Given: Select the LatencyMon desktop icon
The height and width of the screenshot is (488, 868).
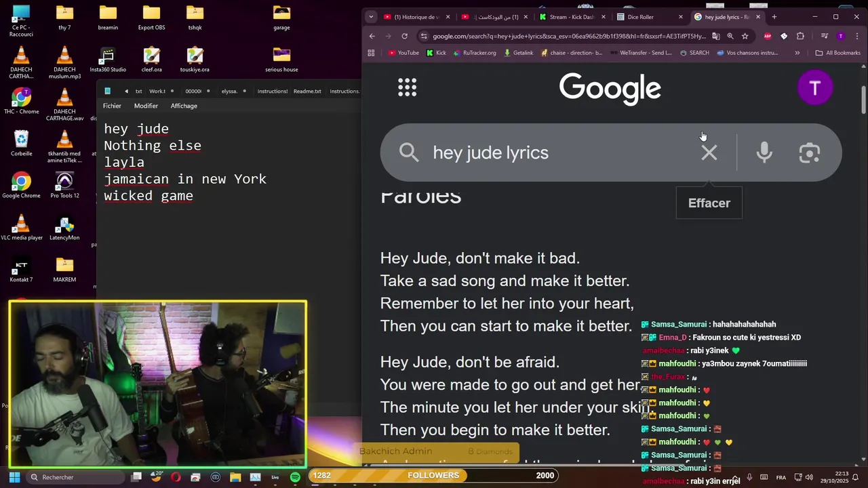Looking at the screenshot, I should [64, 227].
